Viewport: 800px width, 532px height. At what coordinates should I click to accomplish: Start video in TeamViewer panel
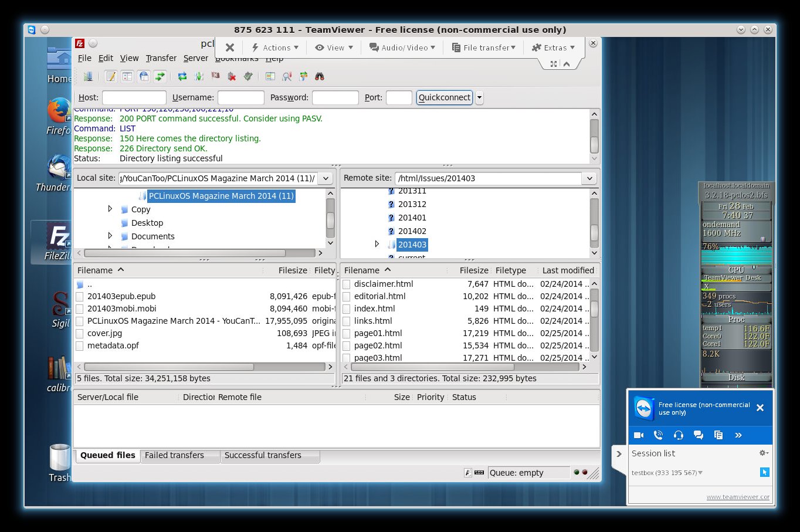pyautogui.click(x=639, y=435)
